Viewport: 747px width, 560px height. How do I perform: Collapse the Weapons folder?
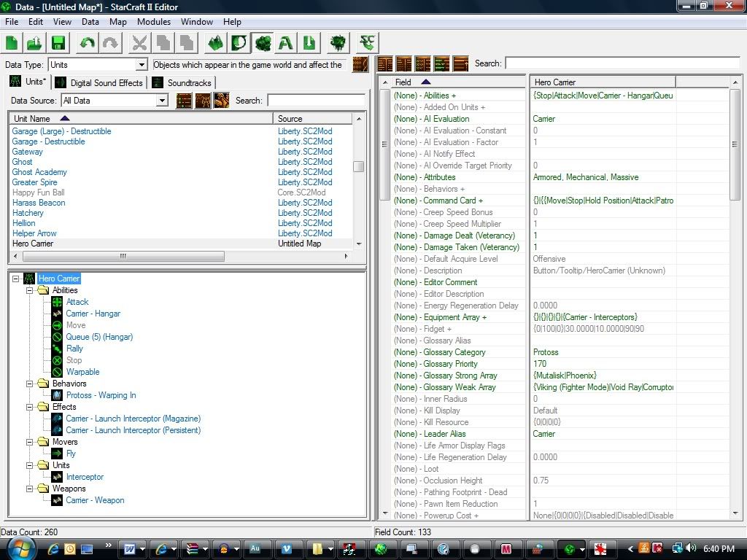coord(29,489)
